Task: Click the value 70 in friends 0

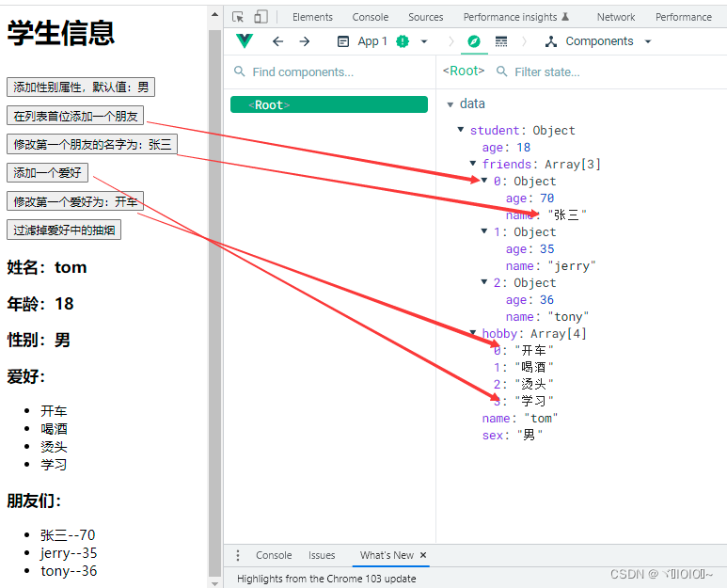Action: pyautogui.click(x=547, y=198)
